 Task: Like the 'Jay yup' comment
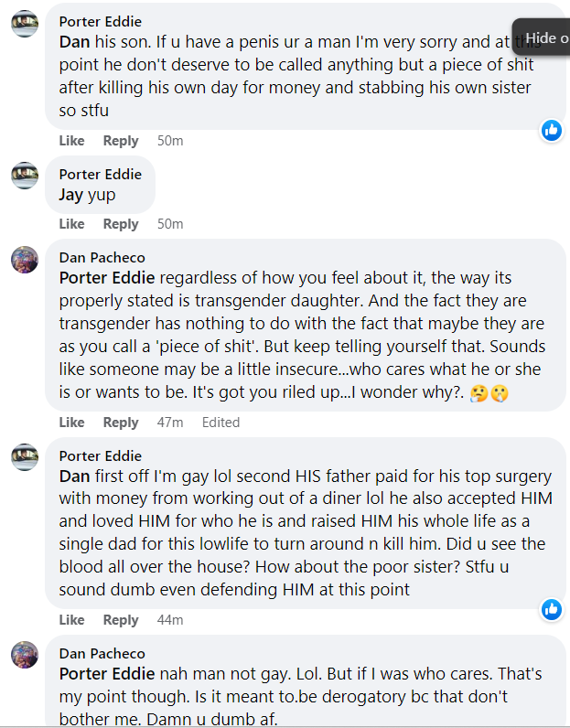pyautogui.click(x=71, y=224)
